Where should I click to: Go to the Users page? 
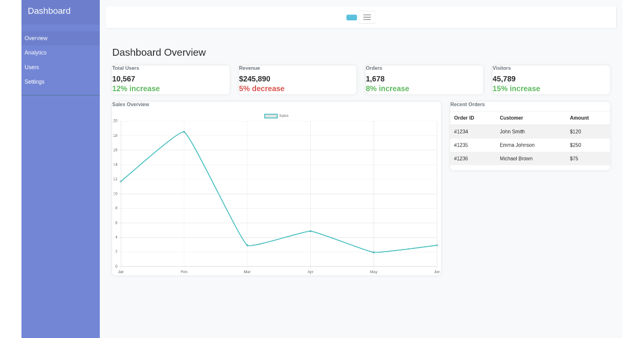point(32,67)
